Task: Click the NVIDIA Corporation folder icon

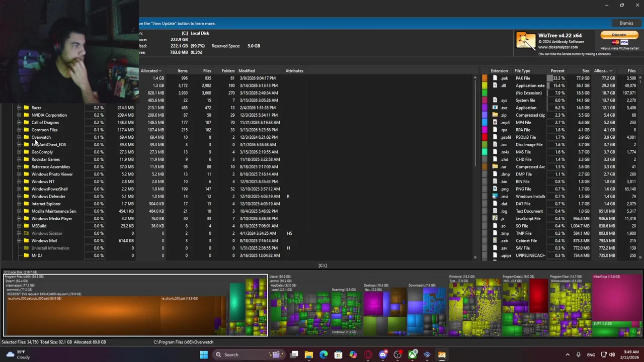Action: point(26,115)
